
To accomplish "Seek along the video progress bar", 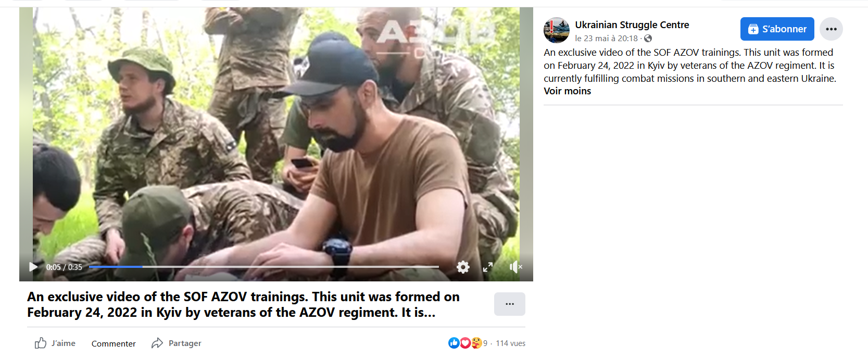I will click(263, 267).
